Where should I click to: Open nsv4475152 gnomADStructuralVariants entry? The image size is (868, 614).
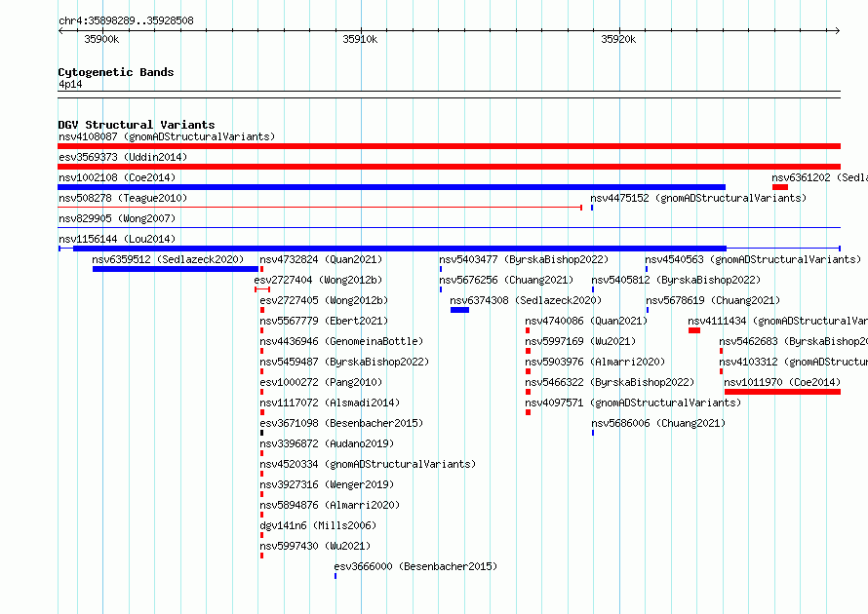click(x=698, y=198)
